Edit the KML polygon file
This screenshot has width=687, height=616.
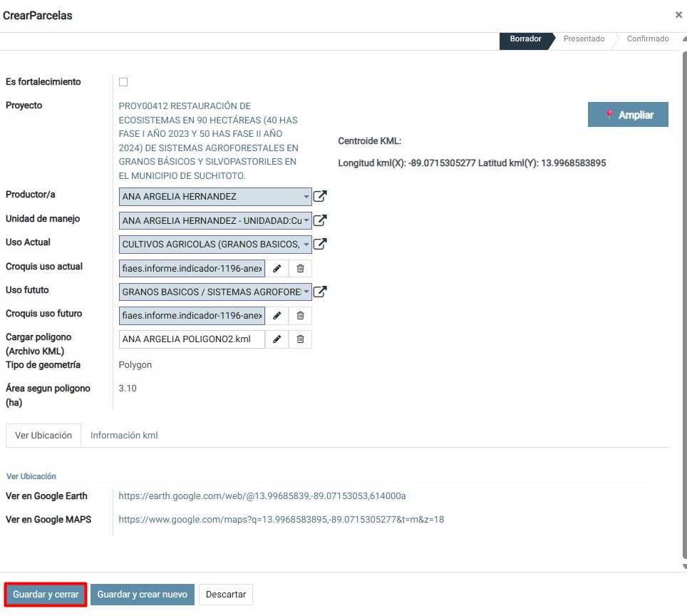[277, 339]
